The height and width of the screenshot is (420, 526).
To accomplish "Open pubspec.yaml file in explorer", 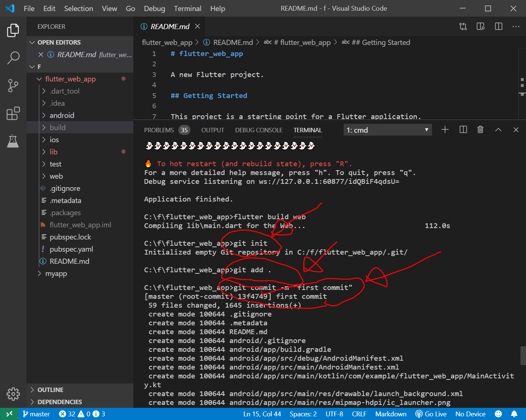I will (71, 249).
